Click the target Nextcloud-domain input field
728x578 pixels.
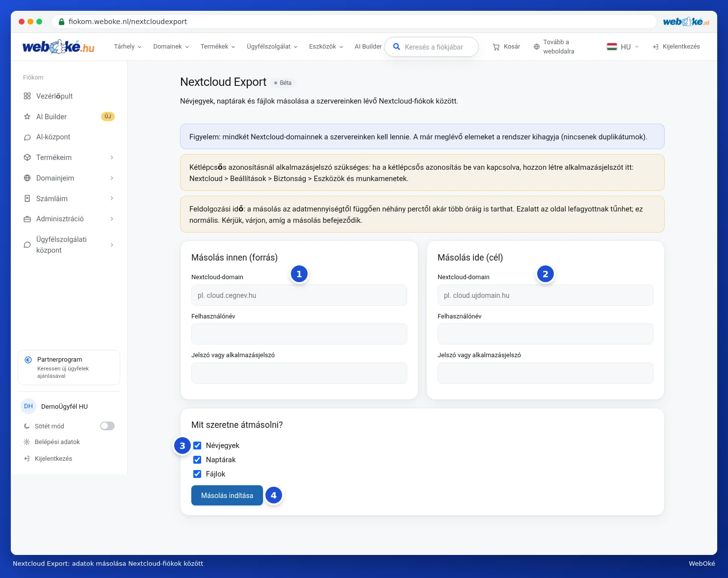546,295
